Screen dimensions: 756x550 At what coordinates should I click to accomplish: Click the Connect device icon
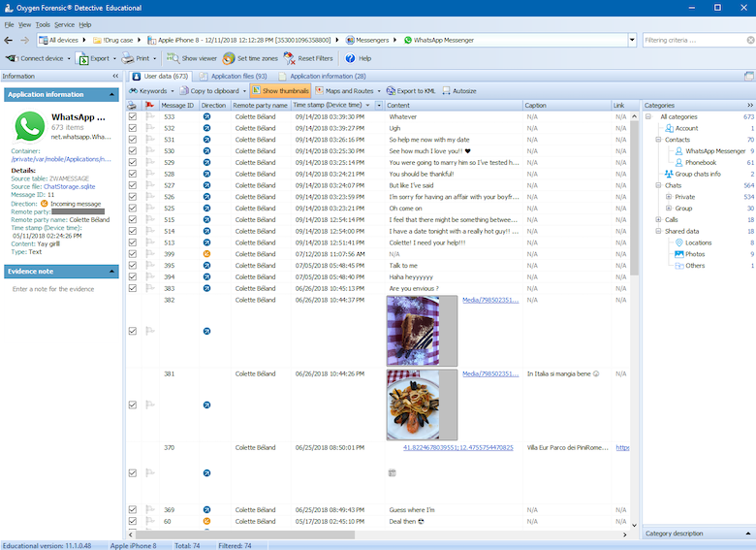(x=11, y=58)
